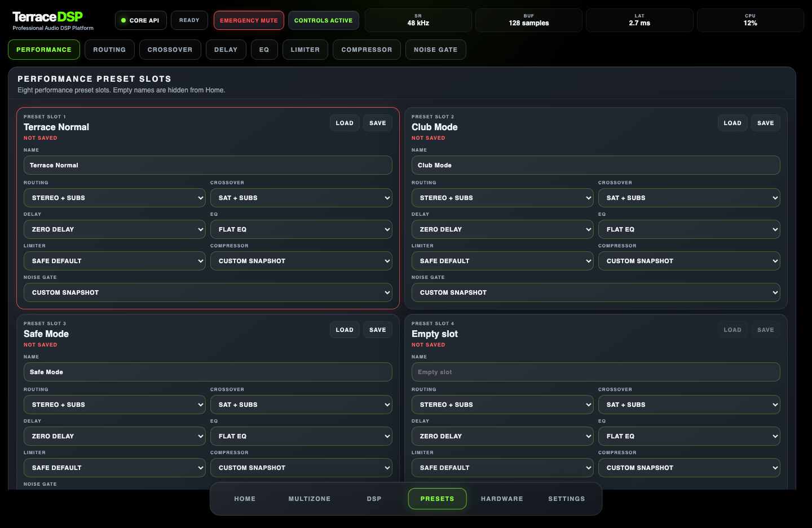
Task: Open slot 4 Delay dropdown
Action: click(x=502, y=436)
